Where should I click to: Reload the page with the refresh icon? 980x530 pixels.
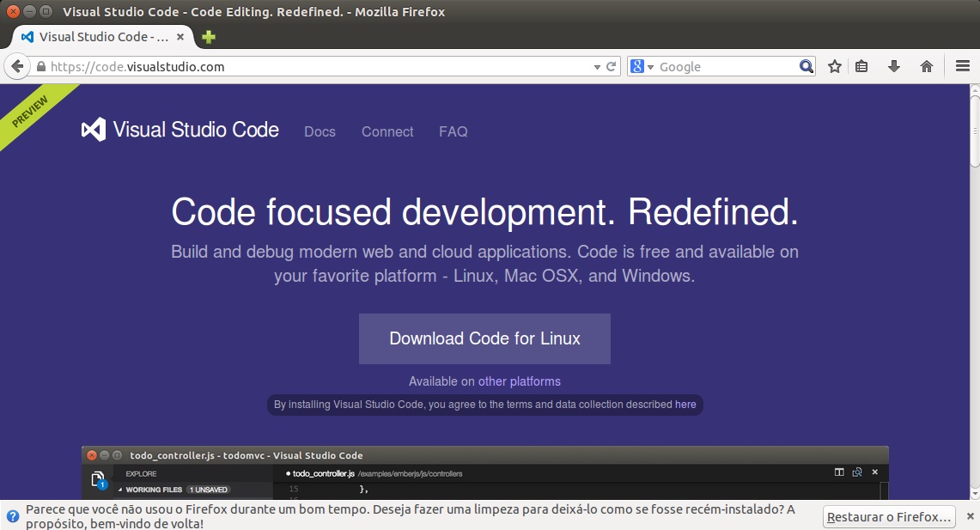pos(612,67)
